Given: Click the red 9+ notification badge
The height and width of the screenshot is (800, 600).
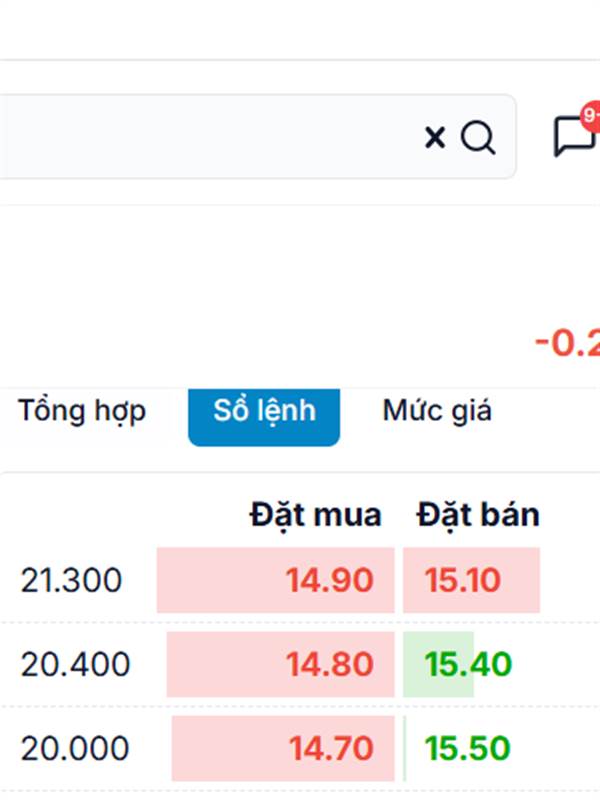Looking at the screenshot, I should 591,115.
